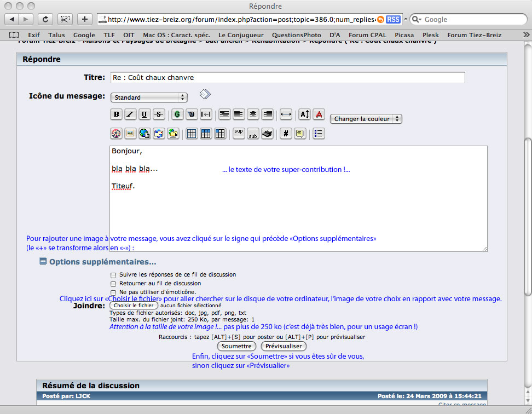This screenshot has width=532, height=414.
Task: Open the 'Forum Tiez-Breiz' bookmark
Action: tap(474, 35)
